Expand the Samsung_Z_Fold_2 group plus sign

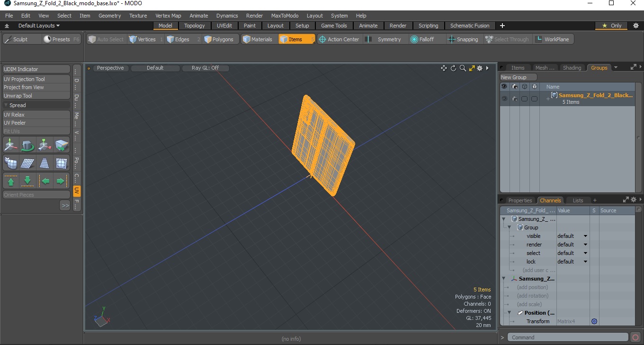point(548,99)
